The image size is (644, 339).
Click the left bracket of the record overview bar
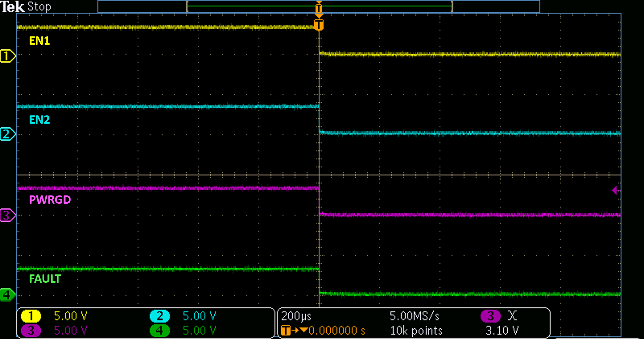[x=187, y=7]
